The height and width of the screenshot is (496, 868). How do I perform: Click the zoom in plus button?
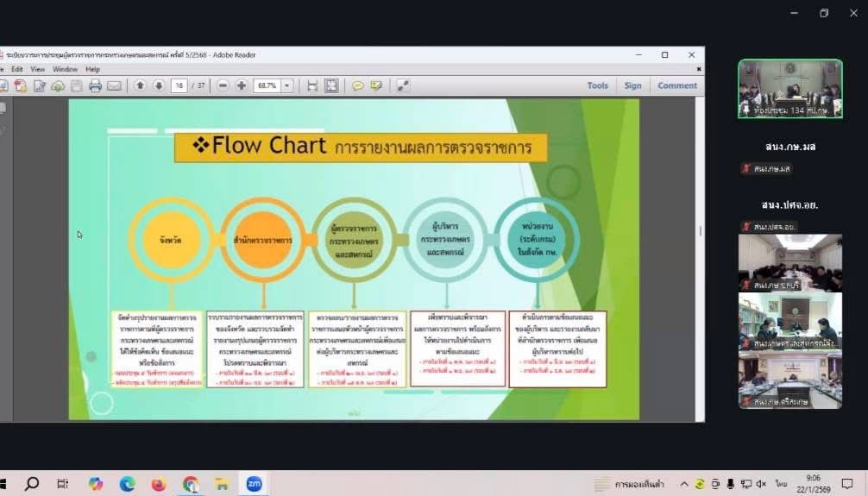(242, 85)
